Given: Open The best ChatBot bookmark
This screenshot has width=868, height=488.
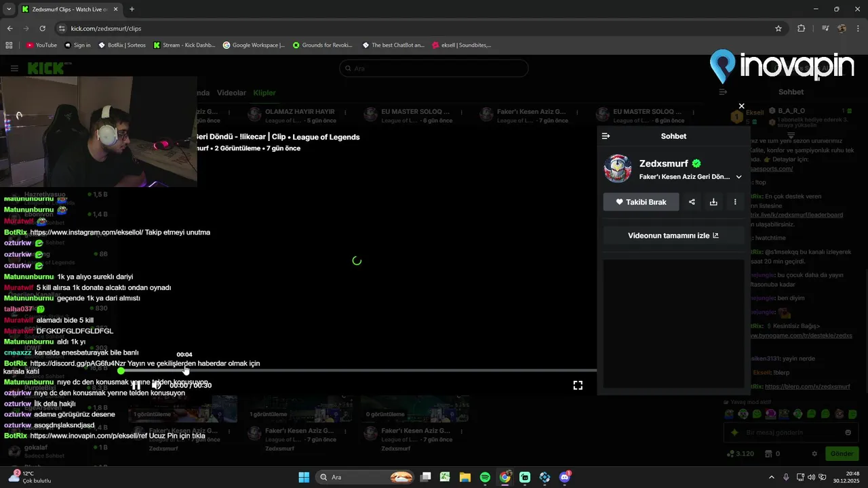Looking at the screenshot, I should pos(394,45).
